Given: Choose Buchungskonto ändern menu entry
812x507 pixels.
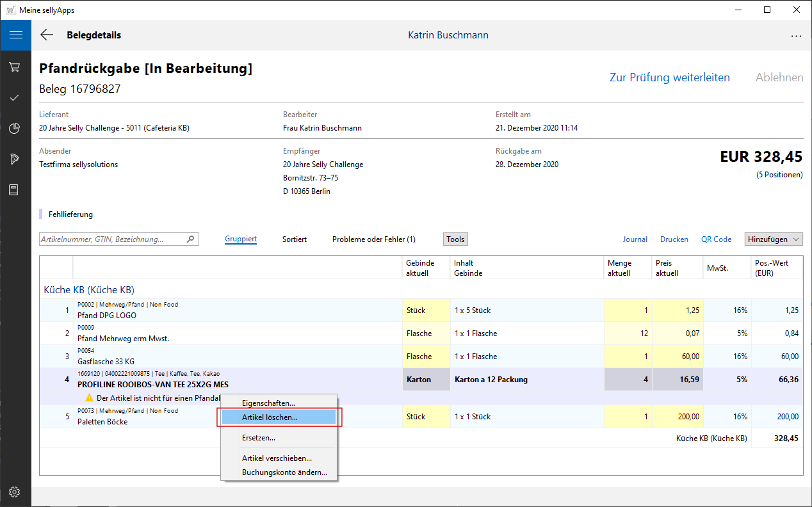Looking at the screenshot, I should pos(284,472).
